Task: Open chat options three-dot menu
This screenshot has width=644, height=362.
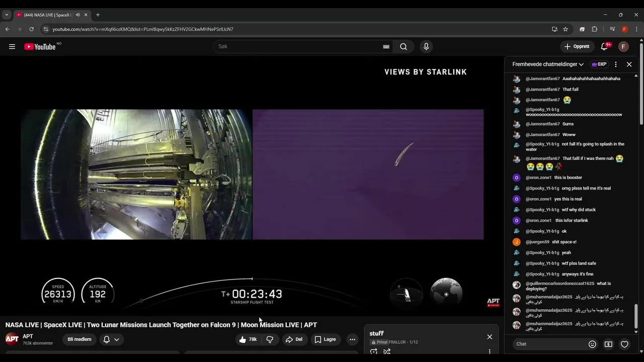Action: 615,64
